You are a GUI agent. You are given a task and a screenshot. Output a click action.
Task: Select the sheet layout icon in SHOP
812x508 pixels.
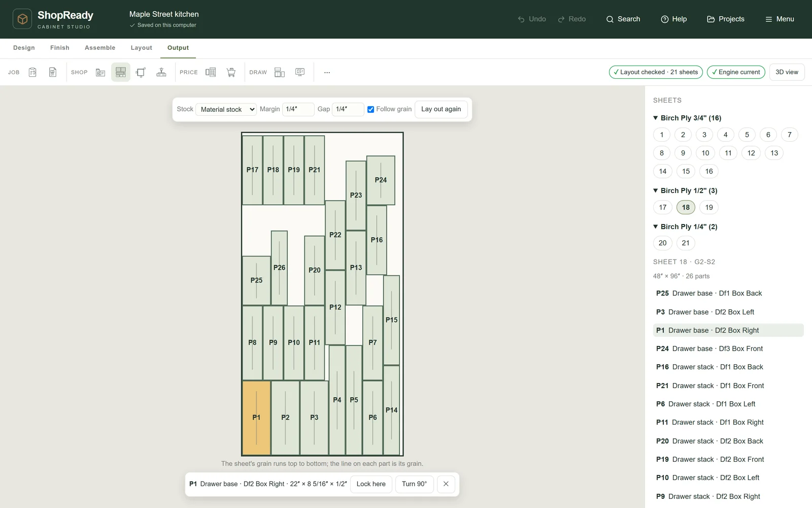click(x=121, y=72)
